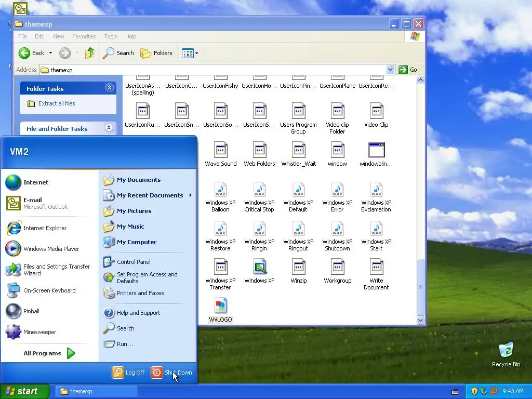Screen dimensions: 532x399
Task: Select the Whistler_Wait file
Action: point(299,155)
